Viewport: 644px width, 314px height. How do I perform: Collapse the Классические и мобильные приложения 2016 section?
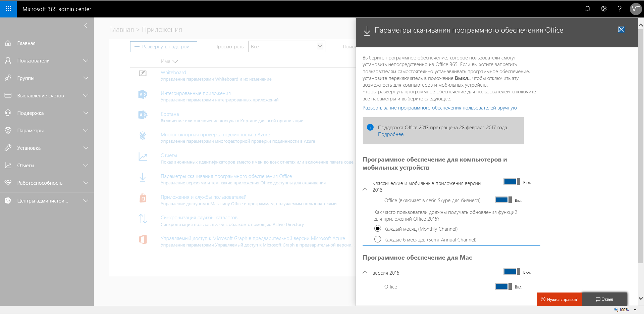click(x=365, y=189)
